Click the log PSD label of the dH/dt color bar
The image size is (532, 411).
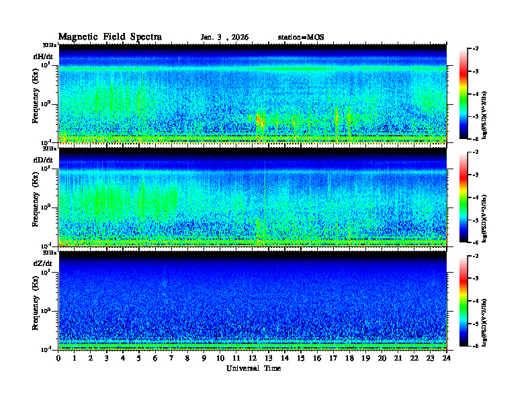click(x=484, y=115)
